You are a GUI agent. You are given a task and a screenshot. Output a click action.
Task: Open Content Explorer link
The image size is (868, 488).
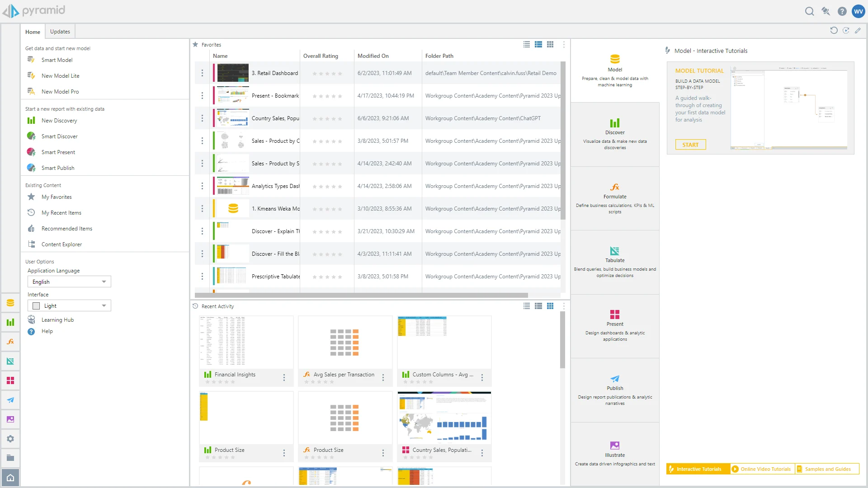coord(61,244)
